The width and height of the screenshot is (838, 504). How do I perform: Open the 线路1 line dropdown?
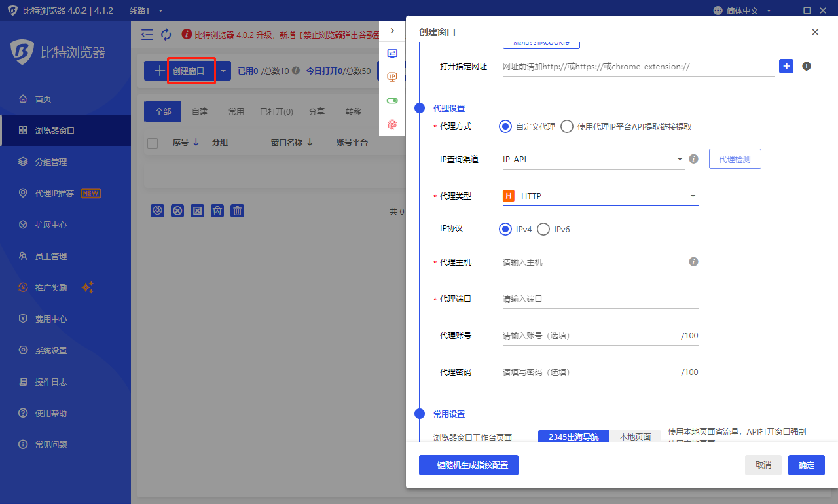(x=146, y=10)
